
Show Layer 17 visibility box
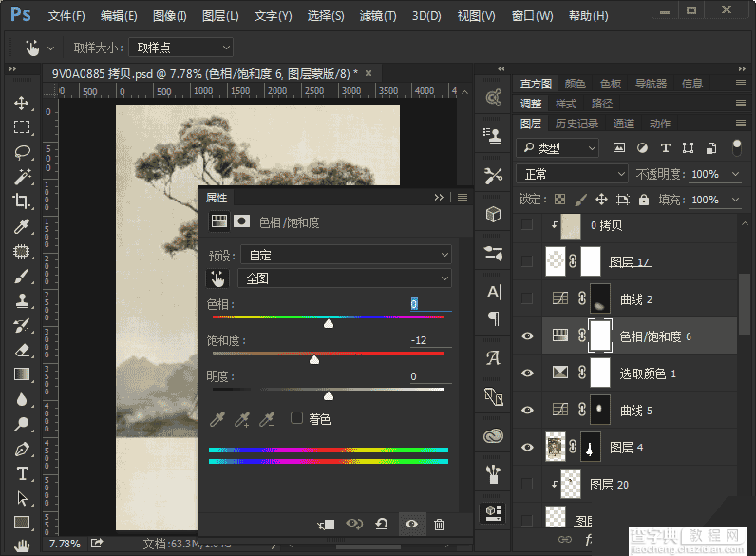(x=527, y=261)
